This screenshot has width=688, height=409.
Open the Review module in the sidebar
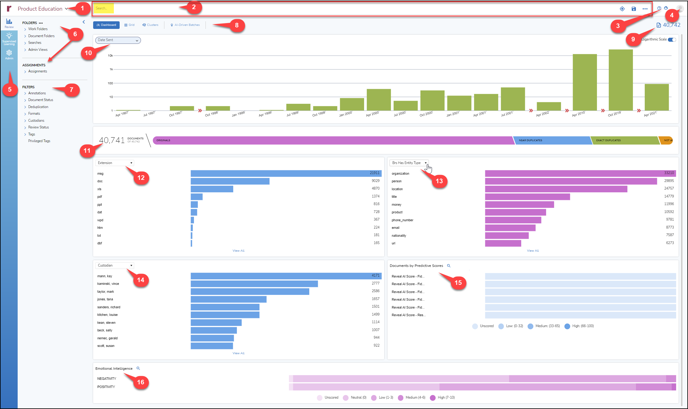point(9,23)
